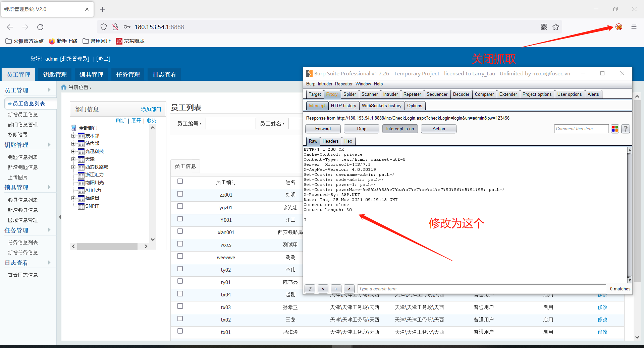Go to previous search match in Burp
Image resolution: width=644 pixels, height=348 pixels.
coord(323,289)
